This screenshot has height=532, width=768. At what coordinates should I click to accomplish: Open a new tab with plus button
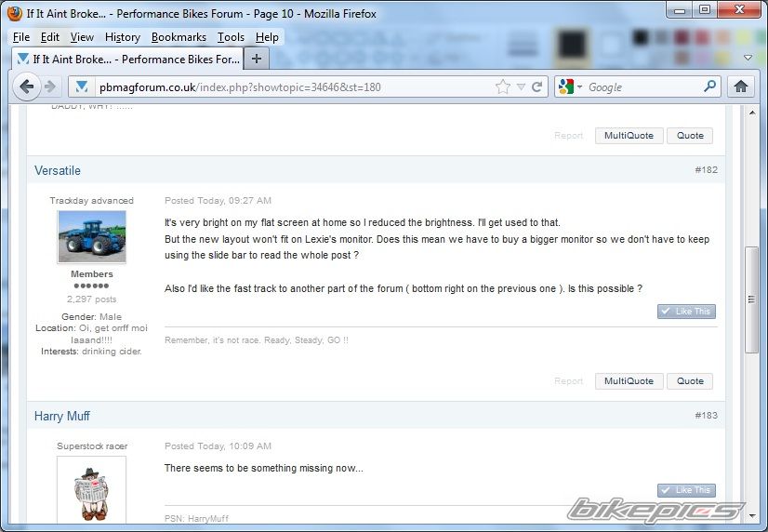[258, 59]
